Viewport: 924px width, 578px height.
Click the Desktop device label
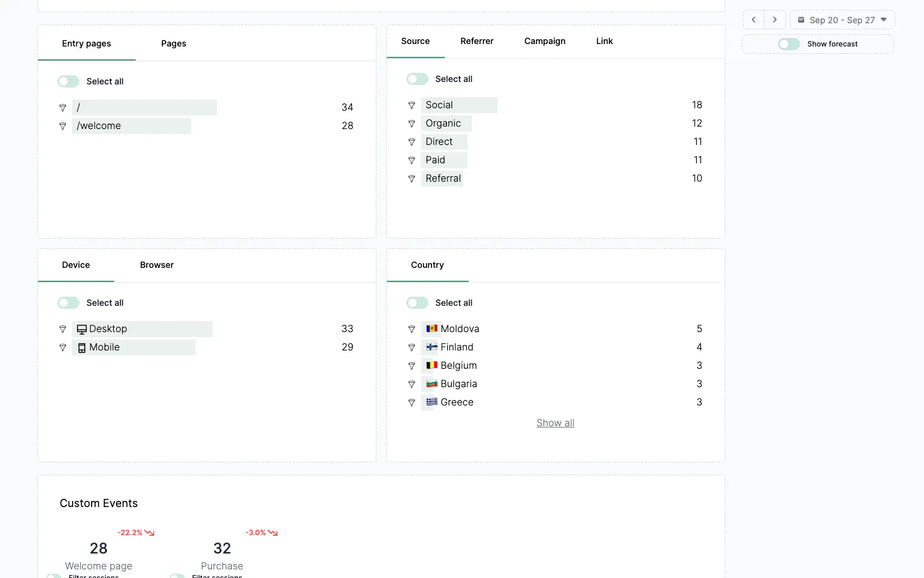pyautogui.click(x=108, y=329)
